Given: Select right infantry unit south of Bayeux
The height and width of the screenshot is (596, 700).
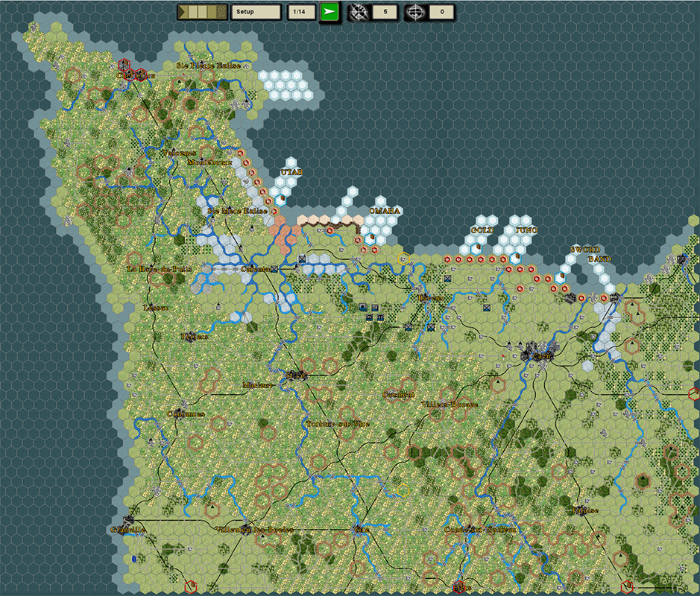Looking at the screenshot, I should [x=431, y=327].
